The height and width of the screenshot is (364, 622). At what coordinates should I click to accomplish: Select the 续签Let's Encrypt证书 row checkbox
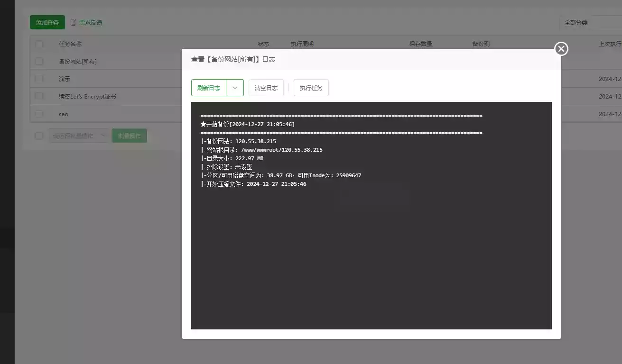tap(39, 97)
